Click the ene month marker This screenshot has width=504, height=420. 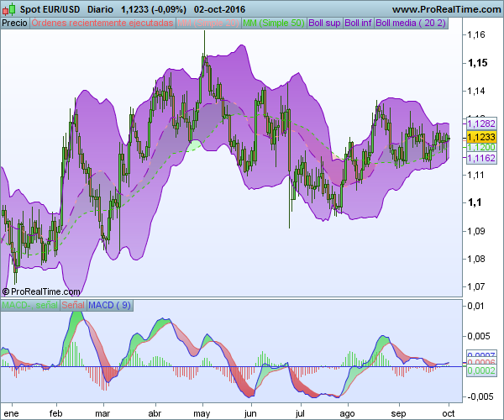coord(11,413)
